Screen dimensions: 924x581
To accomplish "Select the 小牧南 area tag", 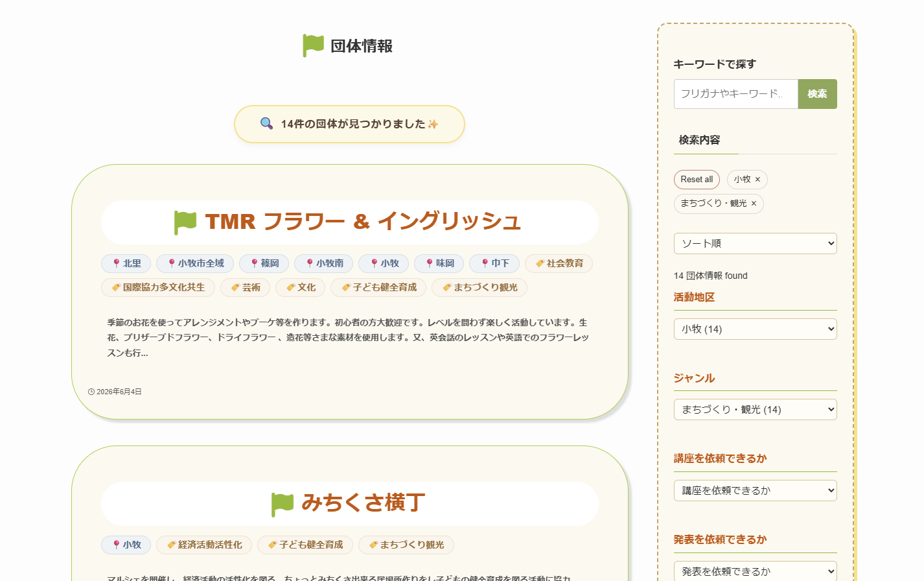I will tap(324, 263).
